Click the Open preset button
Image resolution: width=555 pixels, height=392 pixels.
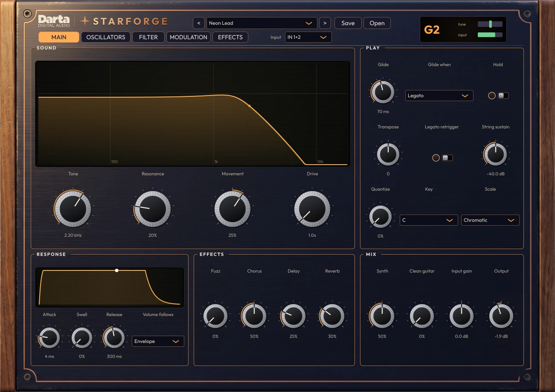pyautogui.click(x=377, y=23)
